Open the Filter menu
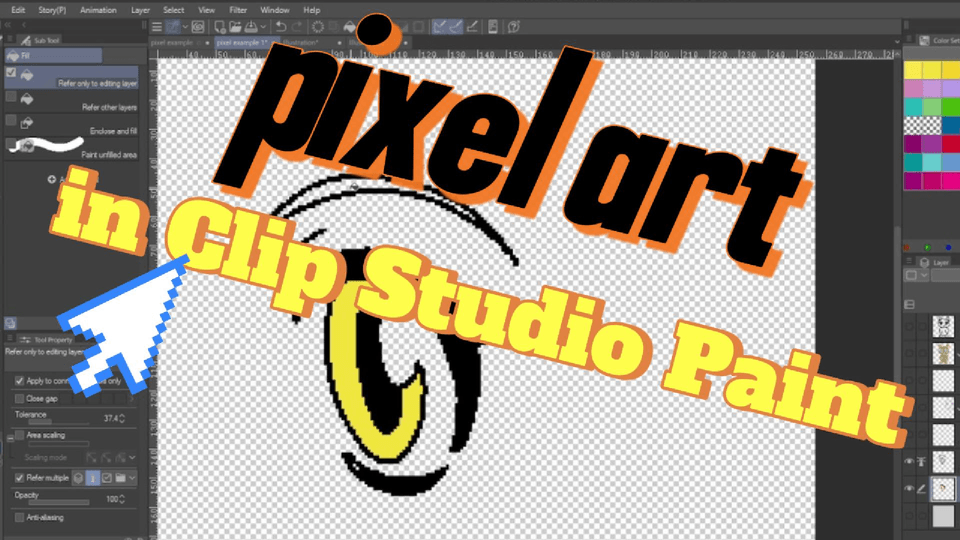The width and height of the screenshot is (960, 540). [238, 10]
